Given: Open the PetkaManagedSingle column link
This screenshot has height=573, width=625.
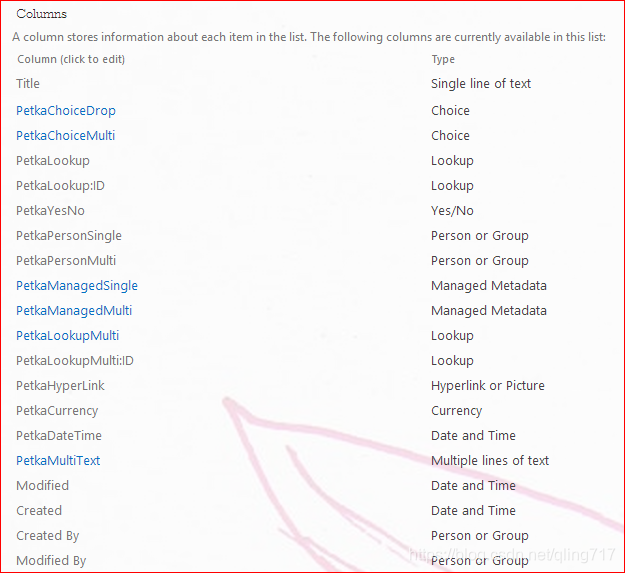Looking at the screenshot, I should click(x=77, y=286).
